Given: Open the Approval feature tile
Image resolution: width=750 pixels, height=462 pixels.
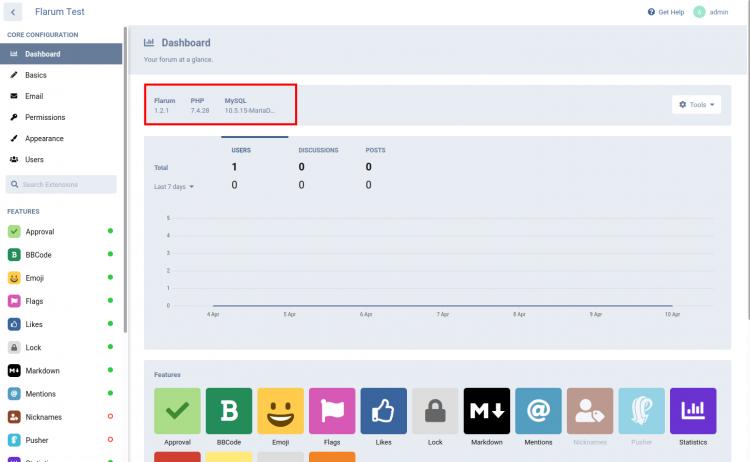Looking at the screenshot, I should click(177, 411).
